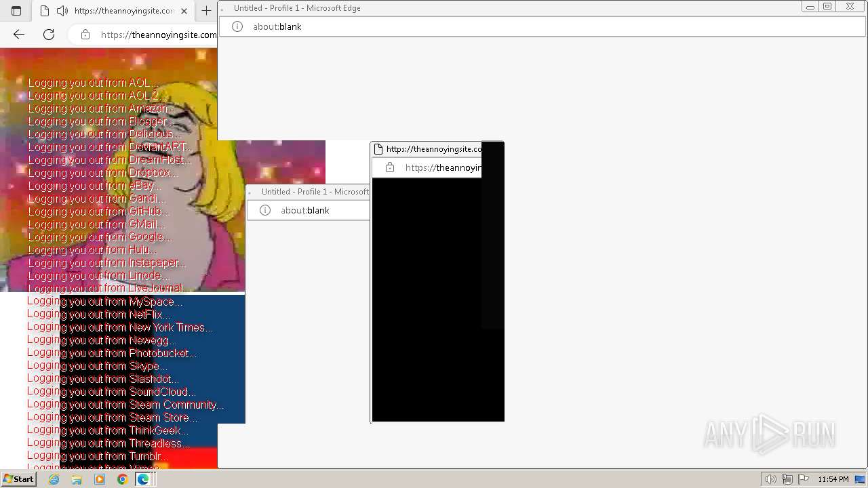Click the Show Desktop icon beside the clock
The width and height of the screenshot is (868, 488).
click(x=861, y=479)
